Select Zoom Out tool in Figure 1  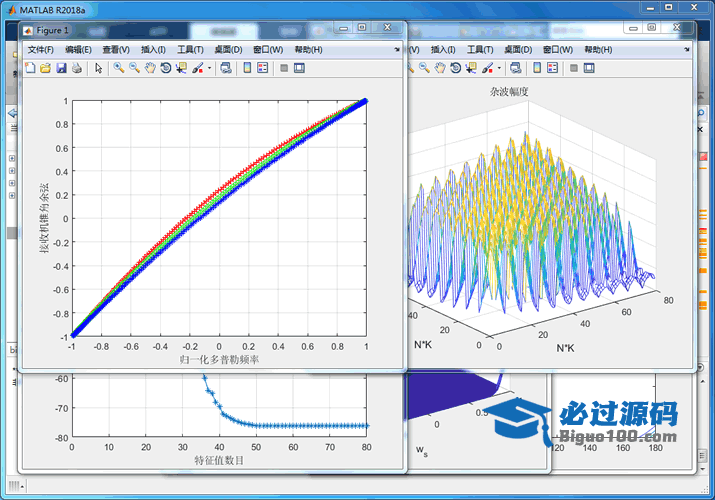134,68
